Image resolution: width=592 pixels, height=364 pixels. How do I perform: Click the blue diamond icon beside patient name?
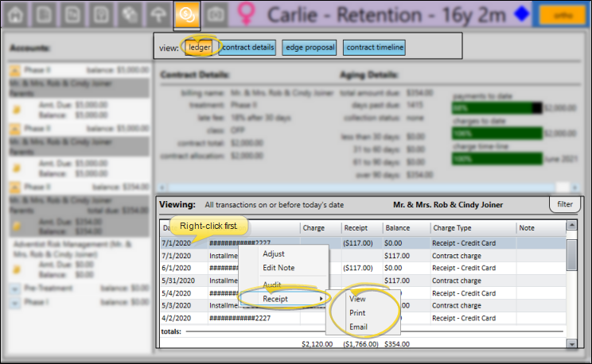[520, 14]
